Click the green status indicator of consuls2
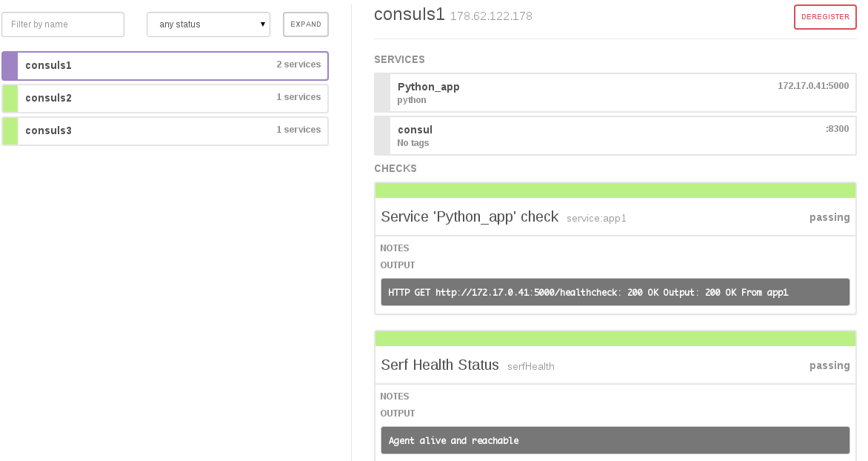This screenshot has width=868, height=461. [x=10, y=98]
